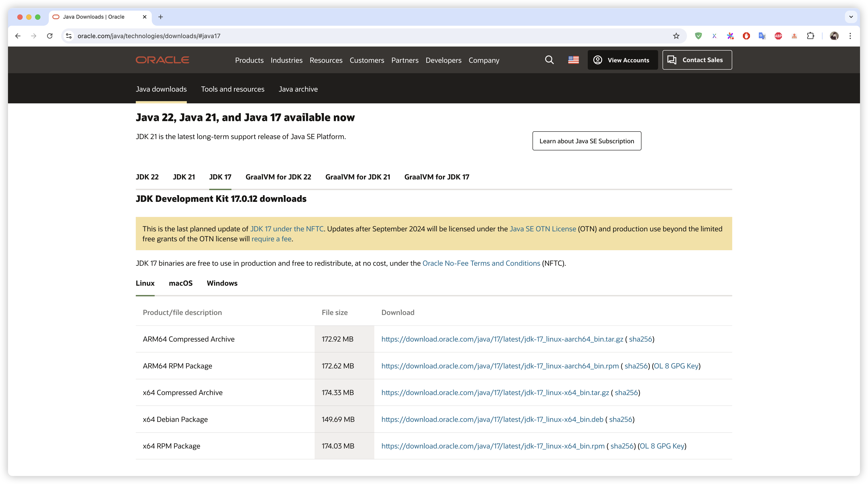Open the Google Translate extension icon
The width and height of the screenshot is (868, 484).
coord(762,36)
